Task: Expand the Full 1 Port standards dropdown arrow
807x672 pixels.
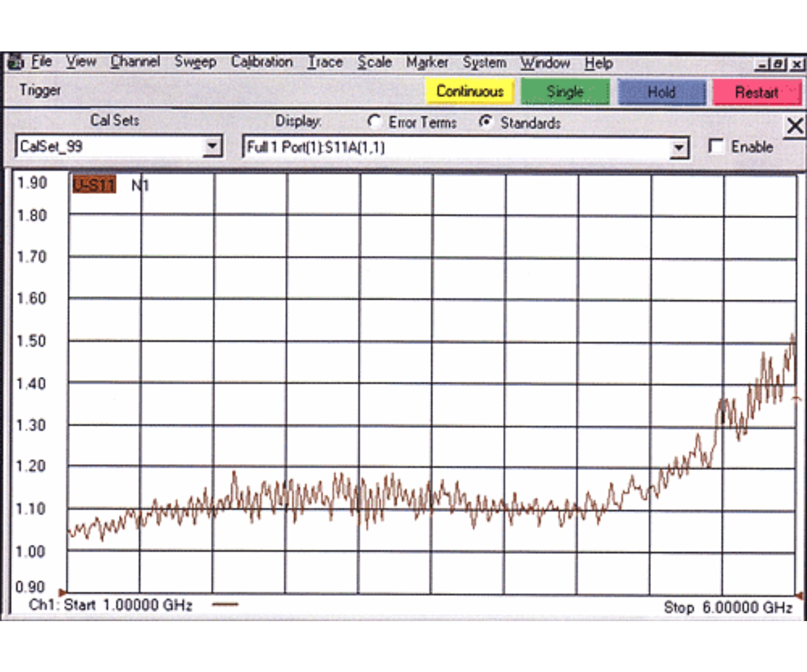Action: pos(679,147)
